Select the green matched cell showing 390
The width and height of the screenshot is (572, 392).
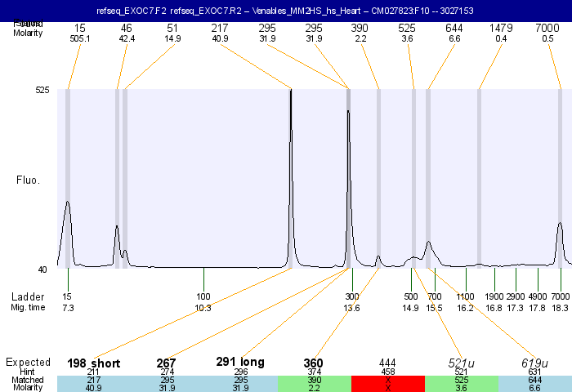[315, 384]
